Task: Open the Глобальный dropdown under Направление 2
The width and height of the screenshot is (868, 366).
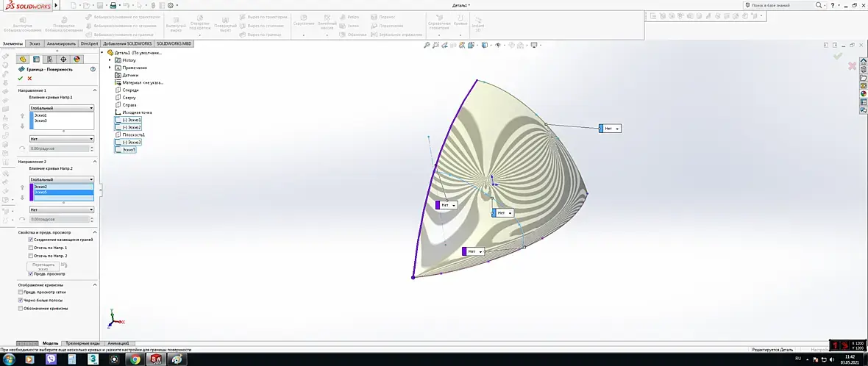Action: pyautogui.click(x=62, y=179)
